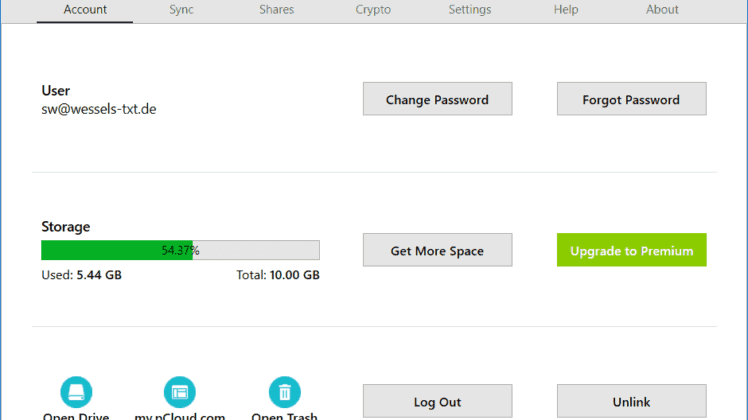Click the storage usage progress bar

click(x=180, y=250)
